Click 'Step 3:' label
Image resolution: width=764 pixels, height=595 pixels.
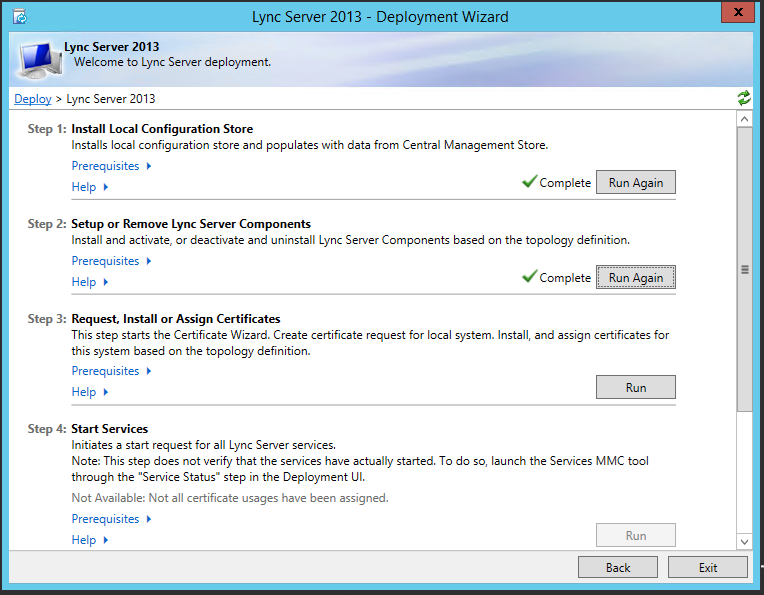[x=47, y=319]
